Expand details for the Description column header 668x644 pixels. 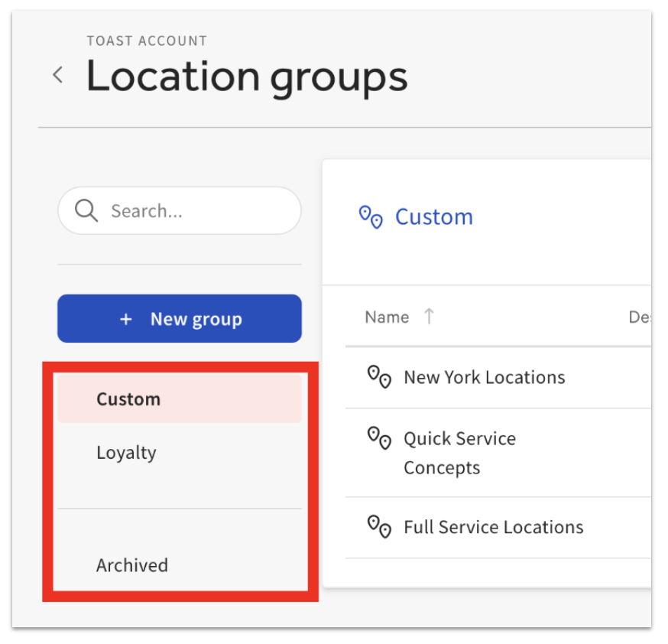pyautogui.click(x=646, y=316)
